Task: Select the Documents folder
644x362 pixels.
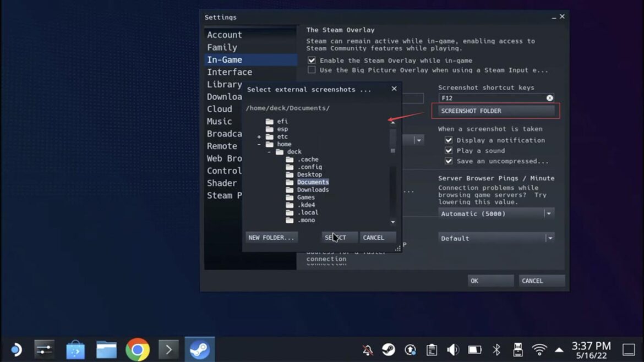Action: [x=313, y=182]
